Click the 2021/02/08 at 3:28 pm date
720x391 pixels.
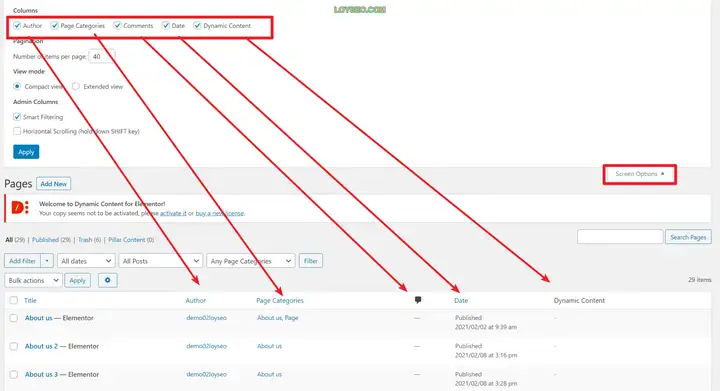click(486, 383)
